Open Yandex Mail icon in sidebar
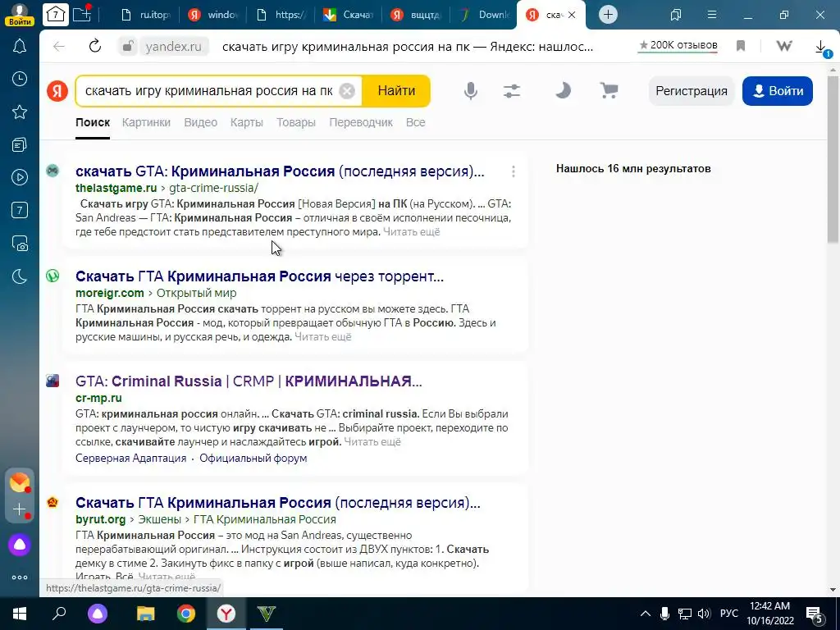Viewport: 840px width, 630px height. pyautogui.click(x=20, y=482)
